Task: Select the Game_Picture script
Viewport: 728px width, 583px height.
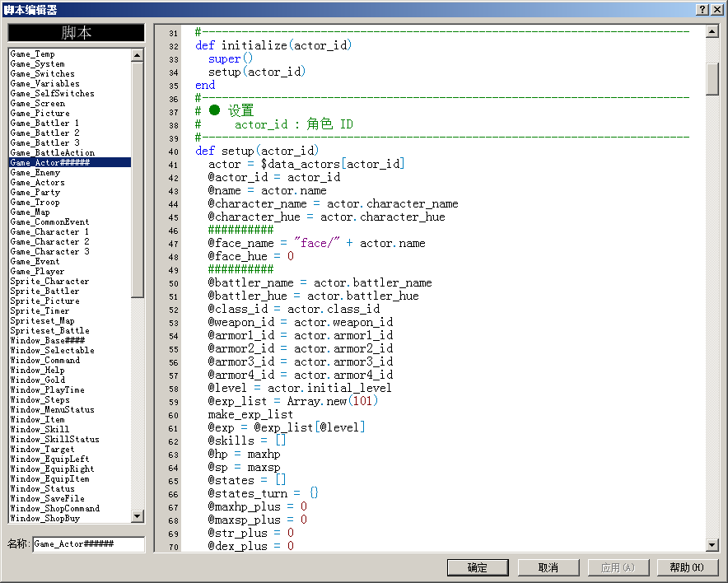Action: 70,114
